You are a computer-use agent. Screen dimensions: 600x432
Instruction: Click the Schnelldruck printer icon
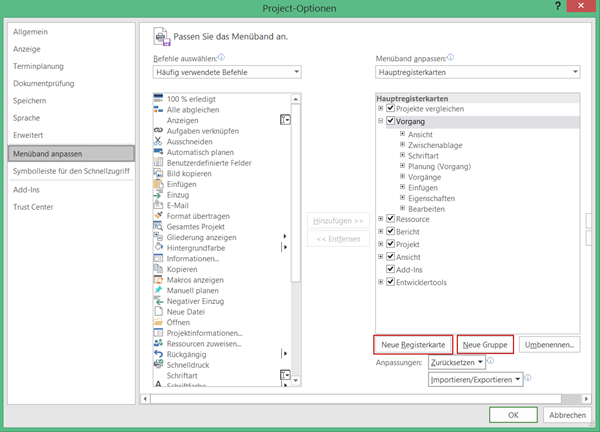click(158, 365)
